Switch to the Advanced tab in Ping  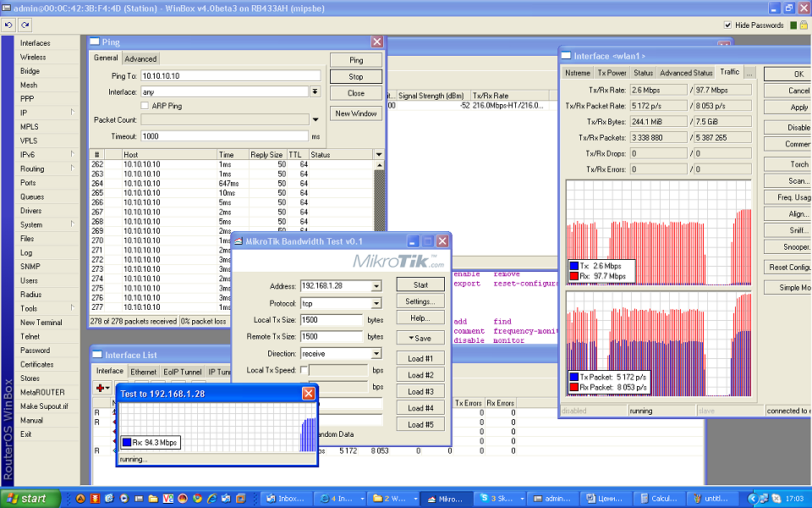coord(140,58)
